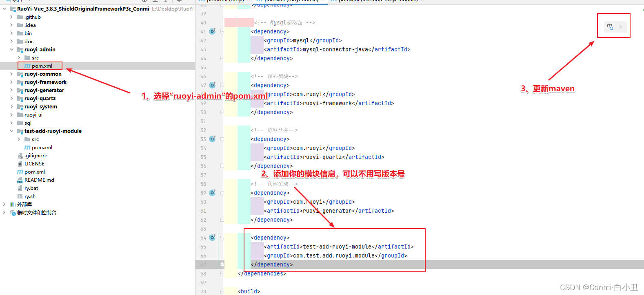
Task: Expand the ruoyi-framework module arrow
Action: tap(11, 82)
